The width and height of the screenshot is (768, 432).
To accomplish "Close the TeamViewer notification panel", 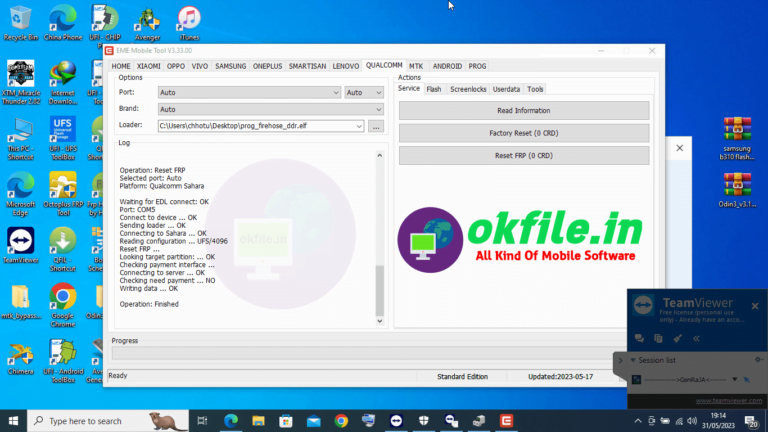I will tap(755, 306).
